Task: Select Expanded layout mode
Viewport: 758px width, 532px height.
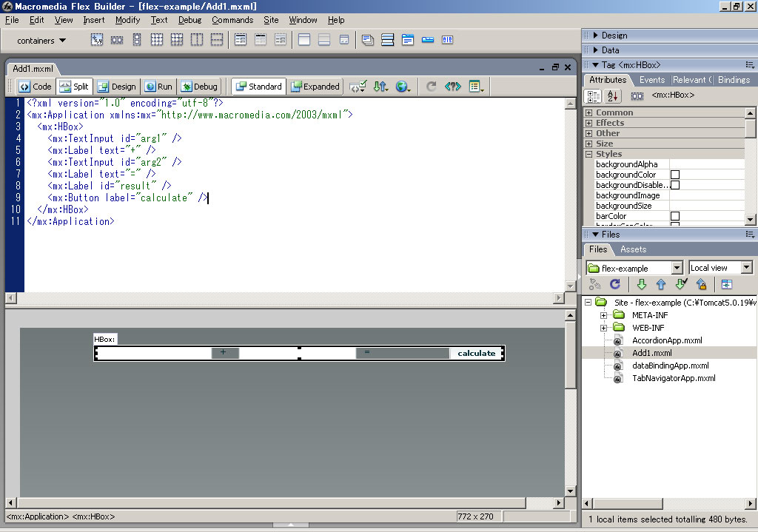Action: [315, 87]
